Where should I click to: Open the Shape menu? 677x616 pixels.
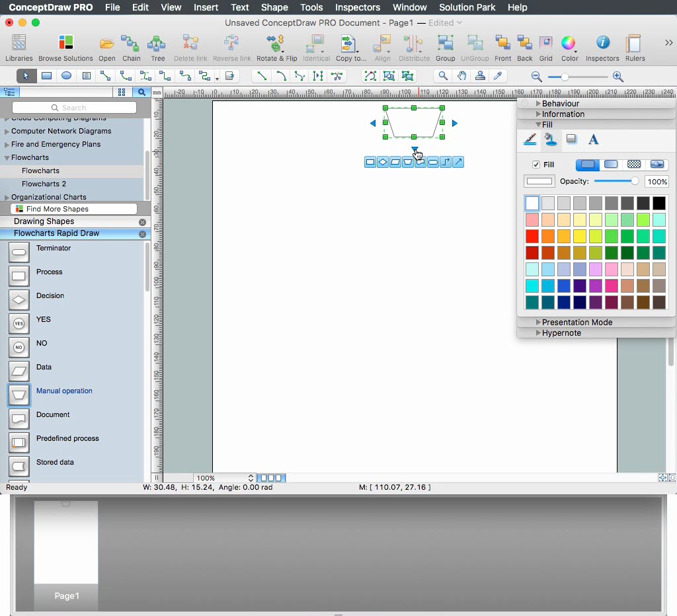274,7
